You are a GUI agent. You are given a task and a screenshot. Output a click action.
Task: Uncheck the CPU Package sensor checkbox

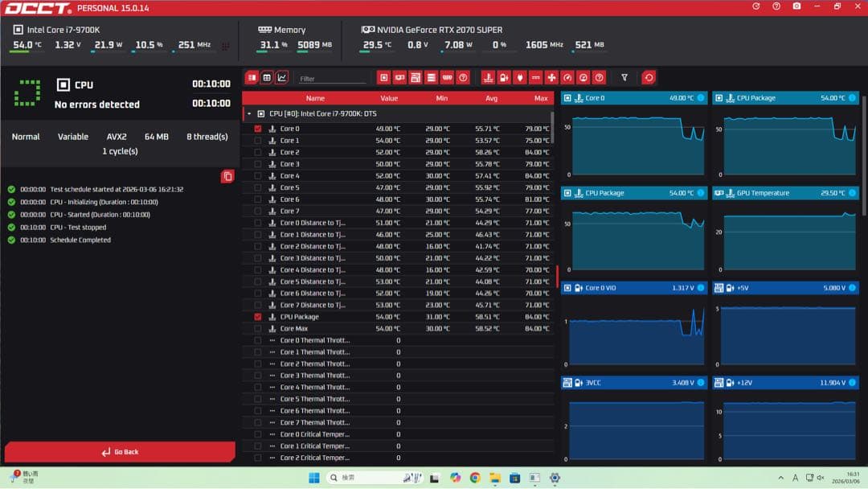(258, 317)
